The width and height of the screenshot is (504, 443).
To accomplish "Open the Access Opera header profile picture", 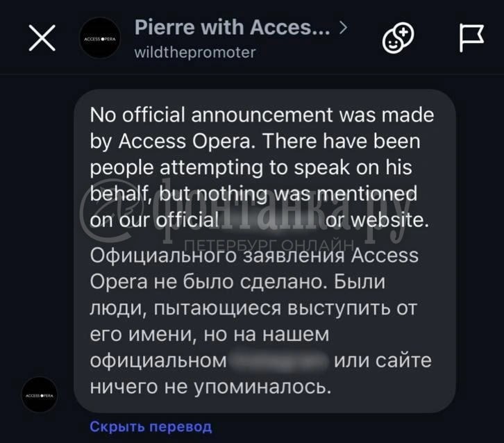I will (x=100, y=38).
